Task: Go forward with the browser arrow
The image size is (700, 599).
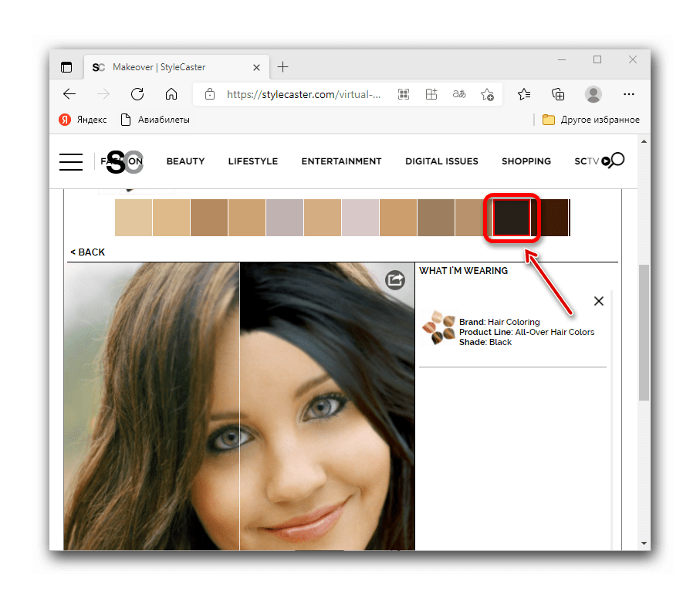Action: [x=103, y=94]
